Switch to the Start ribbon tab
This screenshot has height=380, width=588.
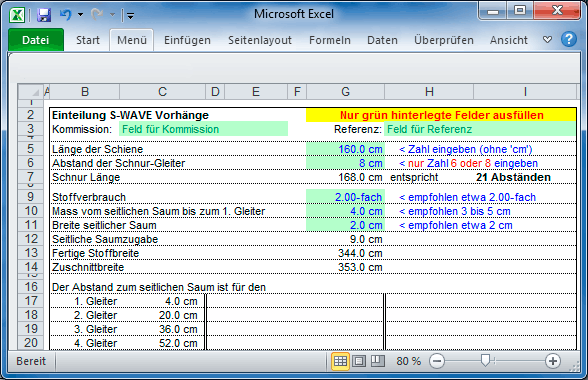(88, 40)
